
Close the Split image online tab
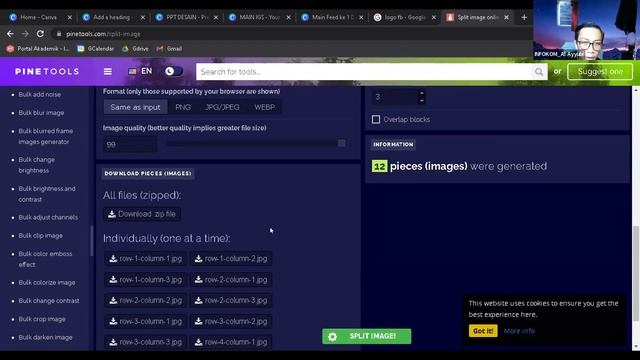[506, 17]
